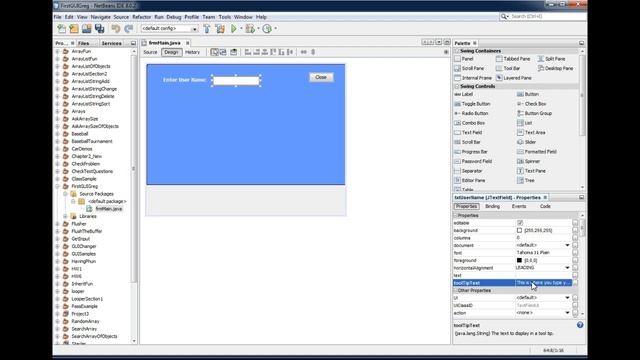Click the Redo toolbar icon
This screenshot has height=360, width=640.
coord(129,29)
